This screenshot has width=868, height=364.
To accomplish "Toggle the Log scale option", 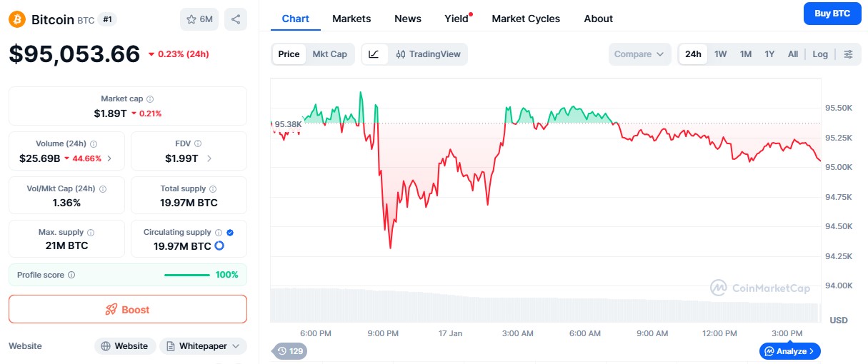I will point(820,54).
